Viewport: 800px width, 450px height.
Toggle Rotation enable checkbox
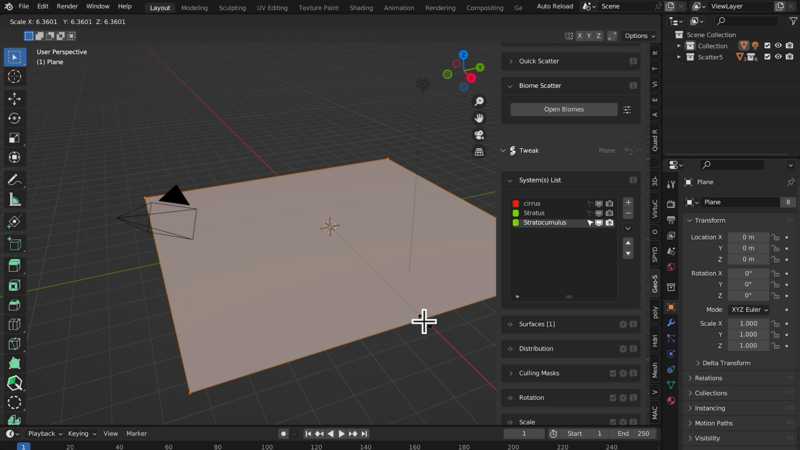pos(613,398)
